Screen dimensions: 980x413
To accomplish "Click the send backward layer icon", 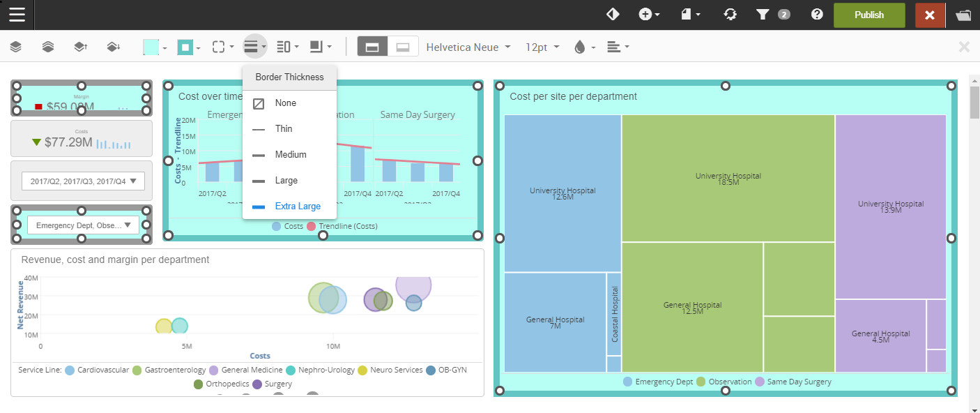I will [x=113, y=47].
